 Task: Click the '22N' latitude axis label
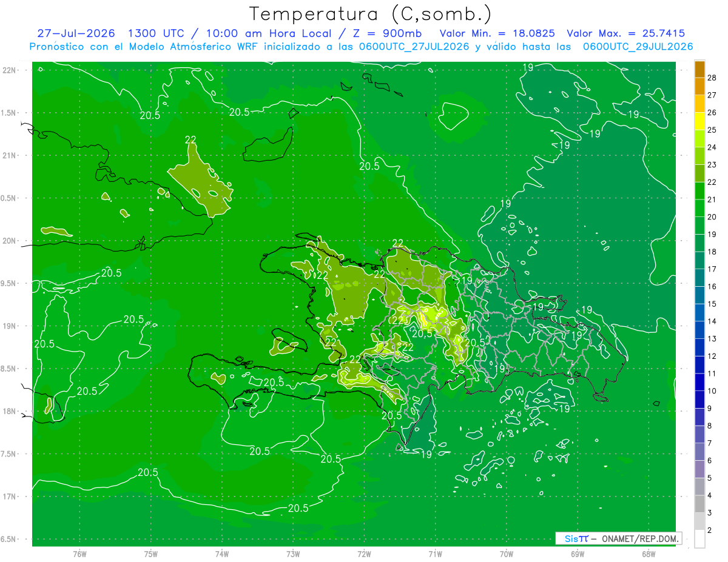(9, 70)
